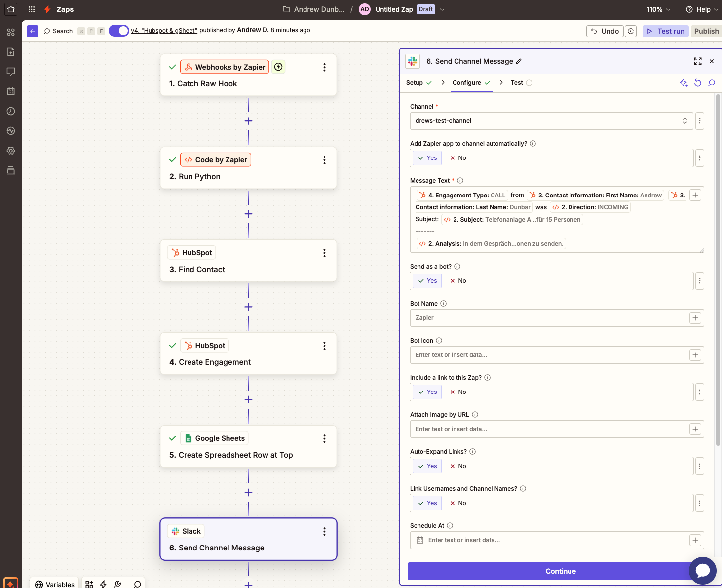Select No for Auto-Expand Links
Screen dimensions: 722x588
tap(458, 466)
